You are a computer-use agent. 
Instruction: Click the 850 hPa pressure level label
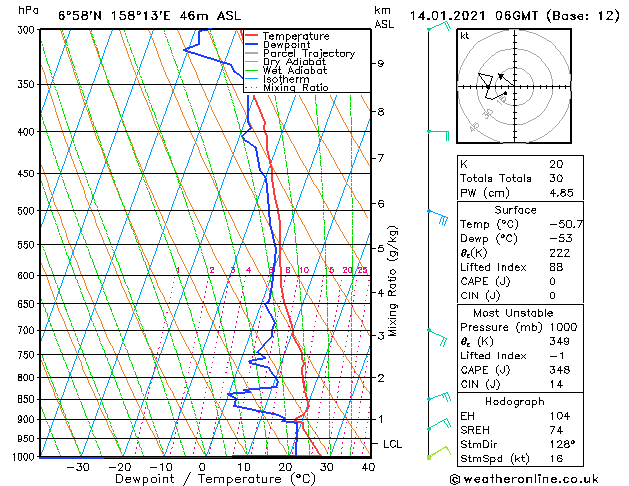26,399
